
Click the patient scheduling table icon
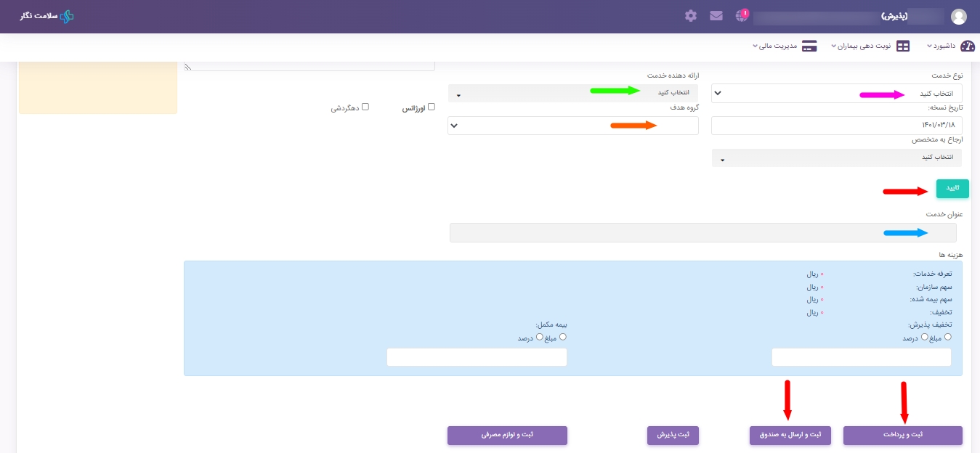pos(903,46)
